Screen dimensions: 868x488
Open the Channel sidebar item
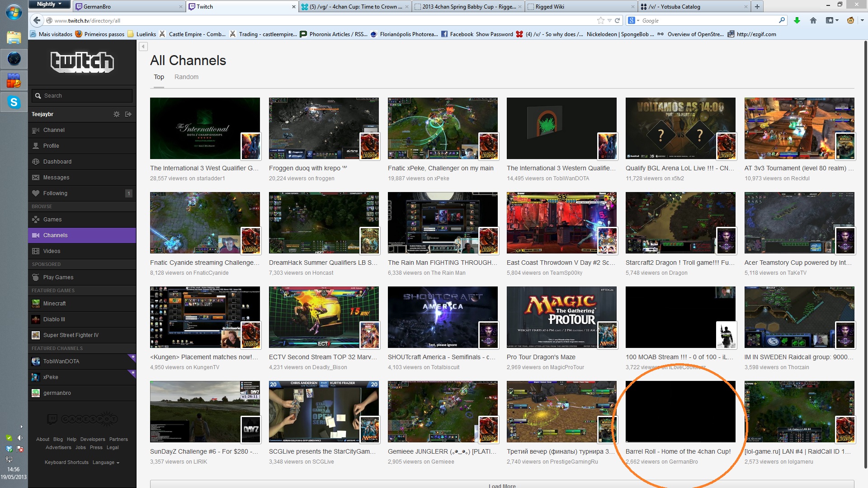point(82,130)
